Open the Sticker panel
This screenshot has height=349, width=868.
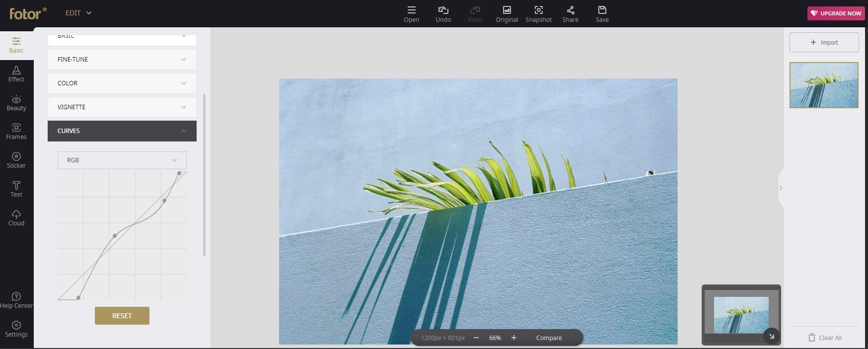[x=16, y=160]
